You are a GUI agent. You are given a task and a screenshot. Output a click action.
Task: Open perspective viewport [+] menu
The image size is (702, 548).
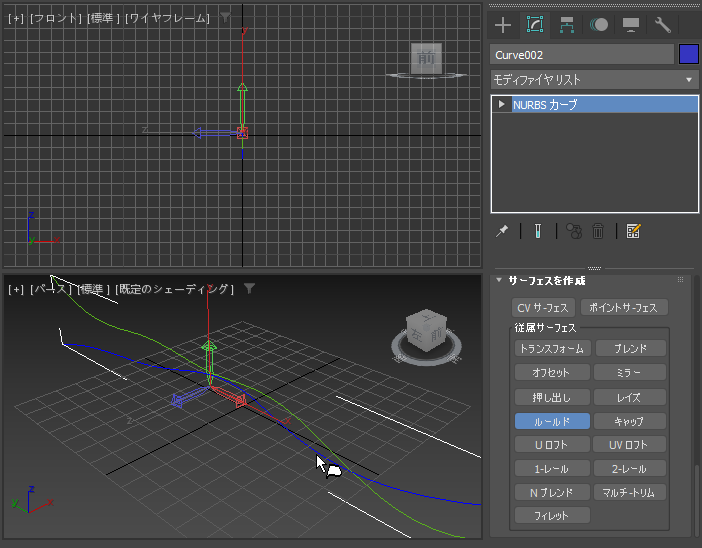[x=16, y=289]
